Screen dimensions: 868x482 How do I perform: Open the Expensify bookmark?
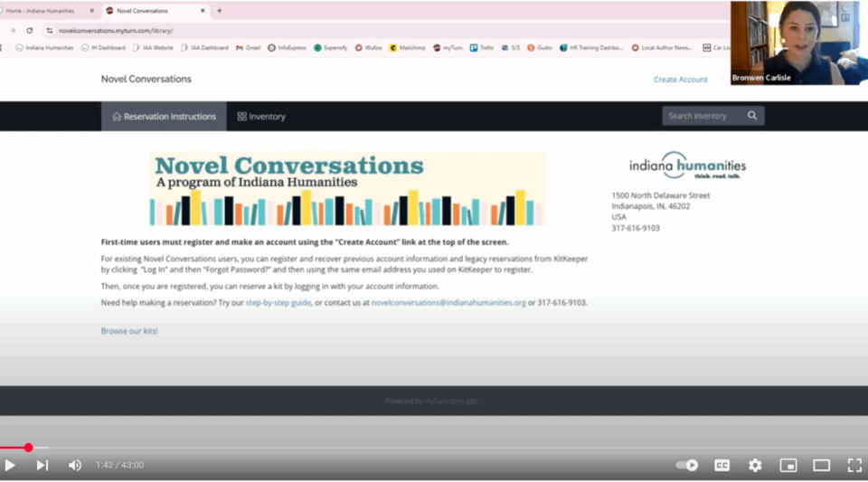click(331, 48)
